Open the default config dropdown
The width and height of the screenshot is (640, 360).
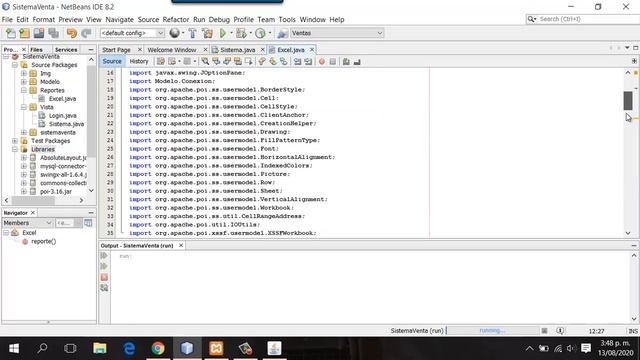132,33
